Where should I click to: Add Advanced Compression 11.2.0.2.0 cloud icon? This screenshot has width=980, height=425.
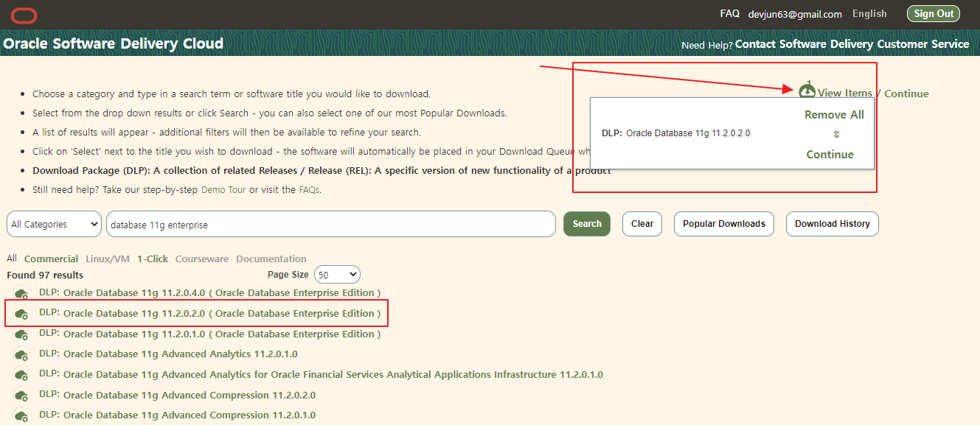[x=22, y=396]
